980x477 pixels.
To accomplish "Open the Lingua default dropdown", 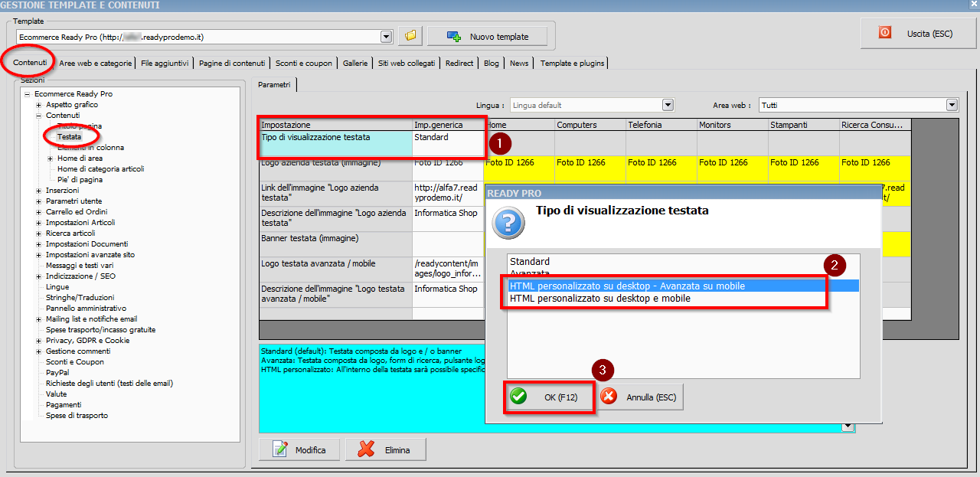I will click(x=668, y=105).
